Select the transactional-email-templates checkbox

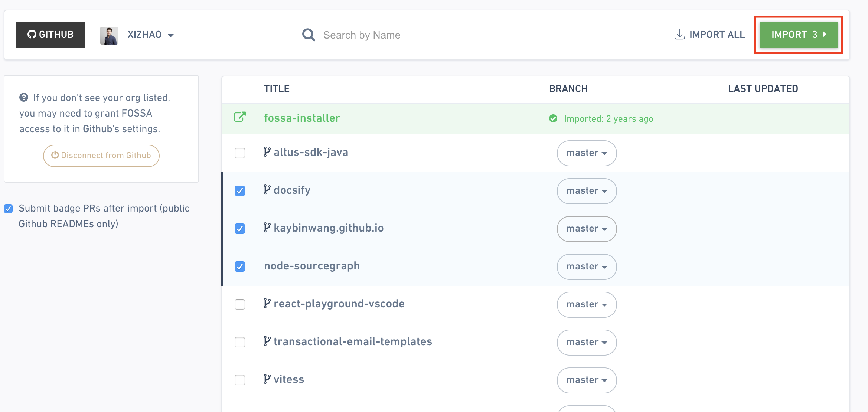tap(240, 342)
